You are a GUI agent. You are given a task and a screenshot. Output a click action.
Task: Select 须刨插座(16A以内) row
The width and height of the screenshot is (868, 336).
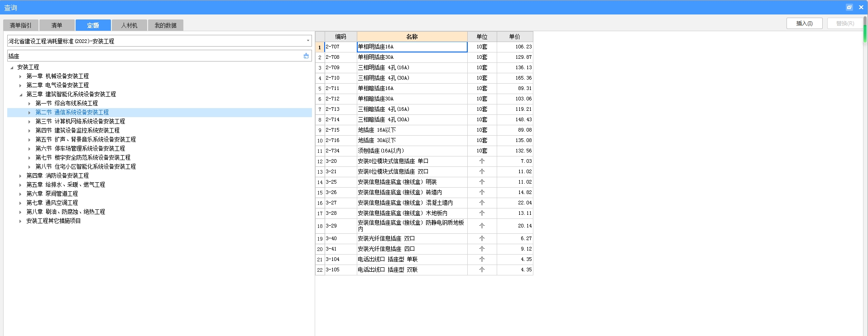(412, 151)
